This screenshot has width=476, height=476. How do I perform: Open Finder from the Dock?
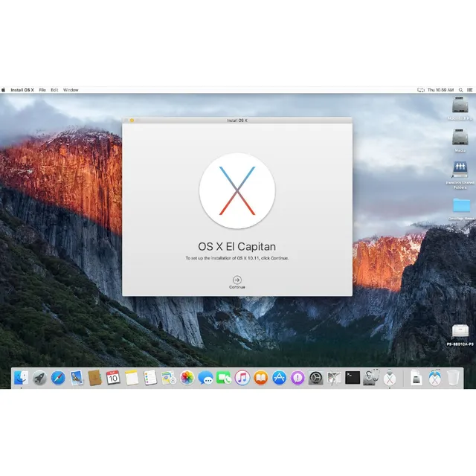point(21,378)
